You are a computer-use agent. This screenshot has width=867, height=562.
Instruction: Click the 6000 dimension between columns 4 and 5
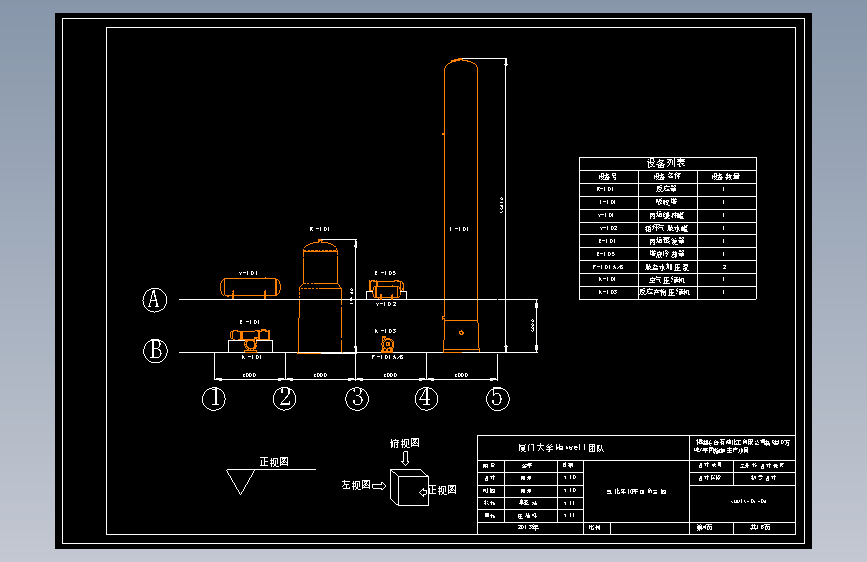pos(462,375)
